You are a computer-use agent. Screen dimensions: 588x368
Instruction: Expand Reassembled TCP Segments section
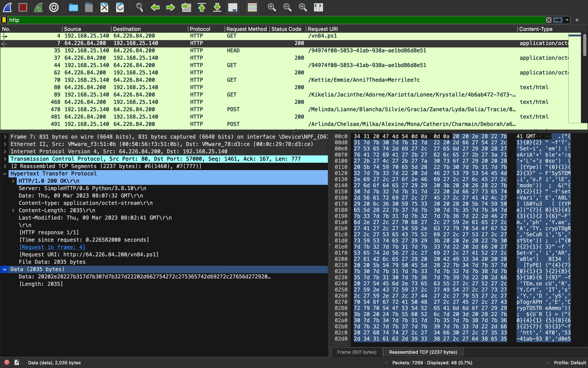[x=5, y=166]
